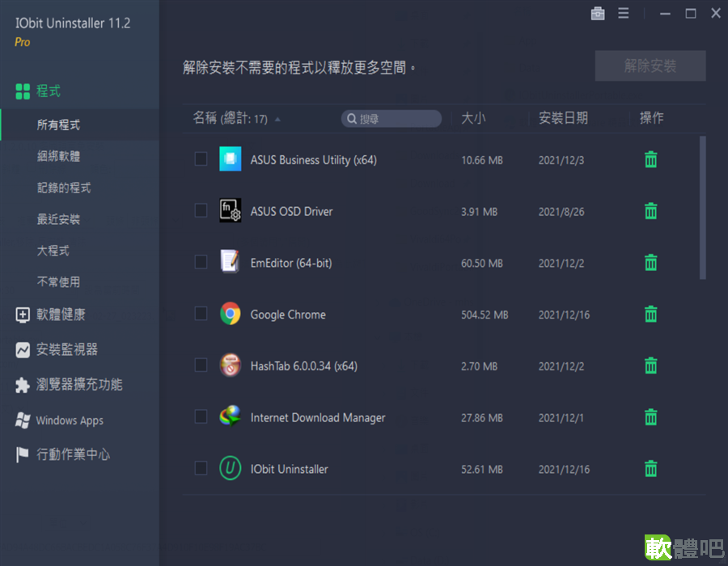Click the puzzle piece extensions icon
728x566 pixels.
tap(23, 385)
